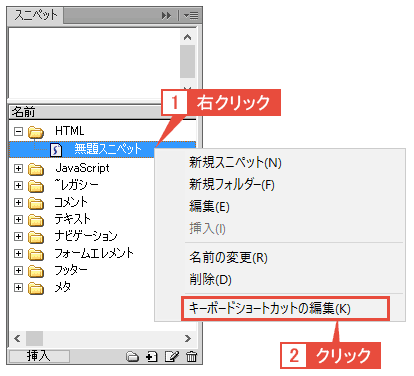The image size is (414, 376).
Task: Open the snippet panel options menu icon
Action: click(x=191, y=15)
